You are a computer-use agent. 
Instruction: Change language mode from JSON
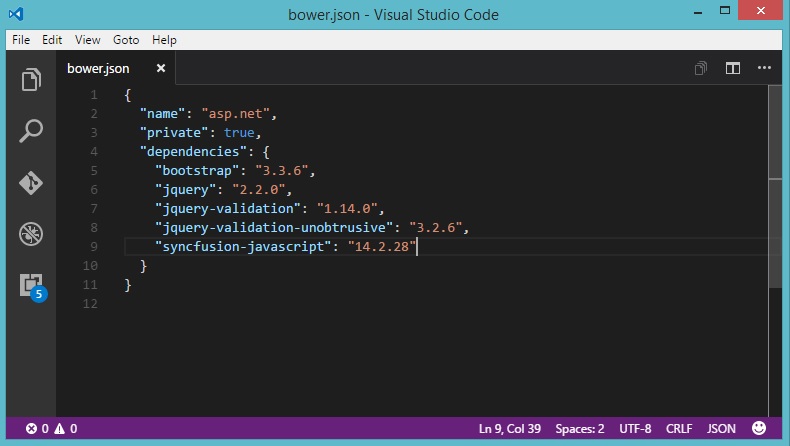click(721, 429)
